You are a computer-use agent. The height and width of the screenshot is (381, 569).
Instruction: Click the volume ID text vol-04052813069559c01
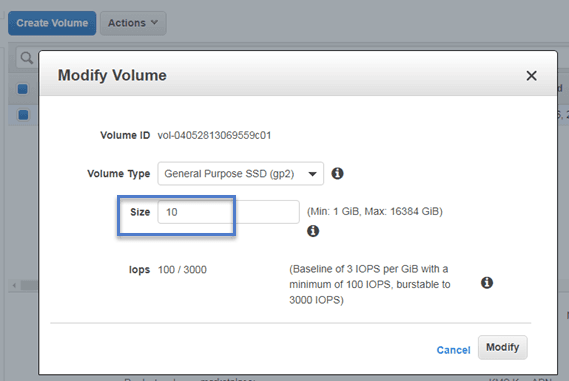point(214,135)
